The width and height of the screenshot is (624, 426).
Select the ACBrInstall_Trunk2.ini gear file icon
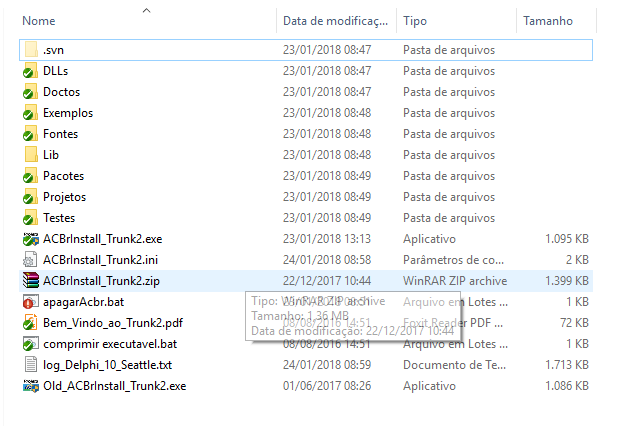point(31,260)
